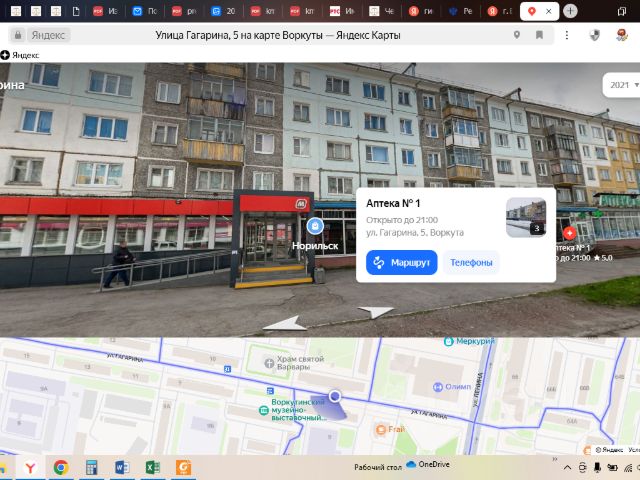Click the museum icon on the map
The height and width of the screenshot is (480, 640).
pyautogui.click(x=264, y=410)
